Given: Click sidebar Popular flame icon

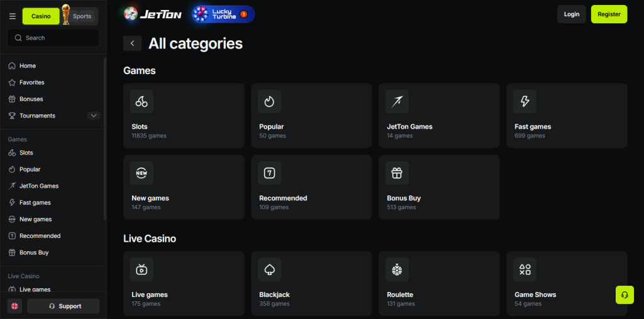Looking at the screenshot, I should coord(12,170).
